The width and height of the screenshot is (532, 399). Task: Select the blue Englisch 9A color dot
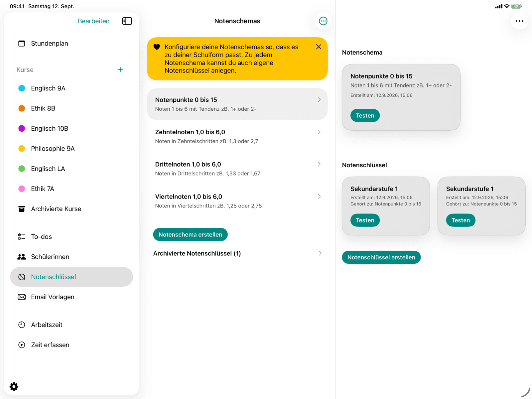pyautogui.click(x=22, y=88)
